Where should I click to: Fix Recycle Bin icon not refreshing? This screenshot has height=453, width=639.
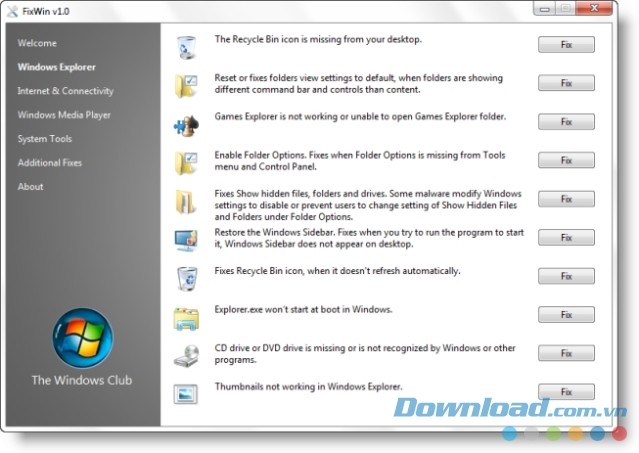point(566,276)
